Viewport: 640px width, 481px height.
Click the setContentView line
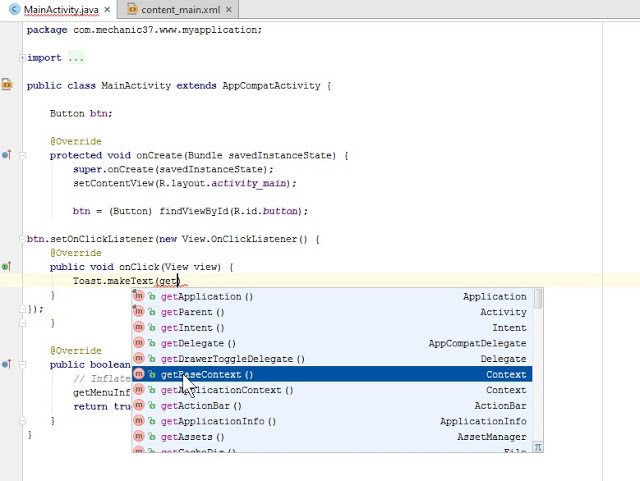tap(185, 183)
